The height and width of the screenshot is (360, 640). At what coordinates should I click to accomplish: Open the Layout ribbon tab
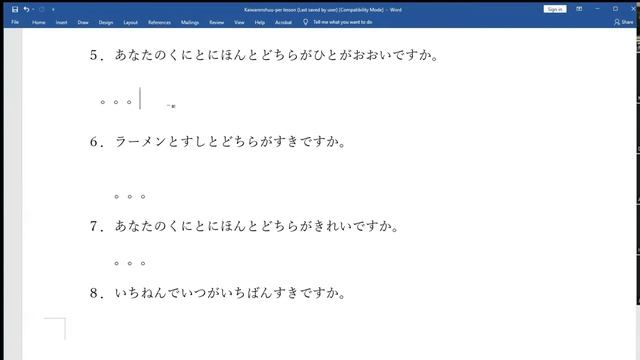131,22
